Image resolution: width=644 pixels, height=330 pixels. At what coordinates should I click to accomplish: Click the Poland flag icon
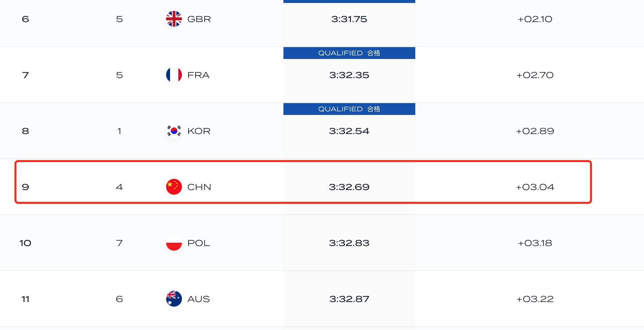pyautogui.click(x=174, y=243)
